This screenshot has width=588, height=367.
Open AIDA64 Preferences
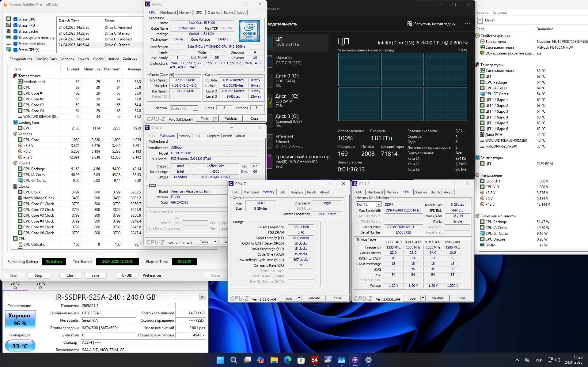[x=152, y=275]
